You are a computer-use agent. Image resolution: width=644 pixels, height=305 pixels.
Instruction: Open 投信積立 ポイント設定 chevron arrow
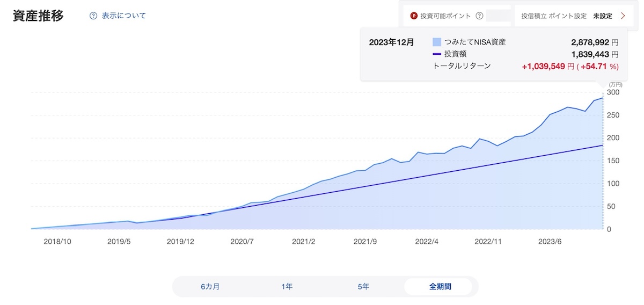coord(623,16)
